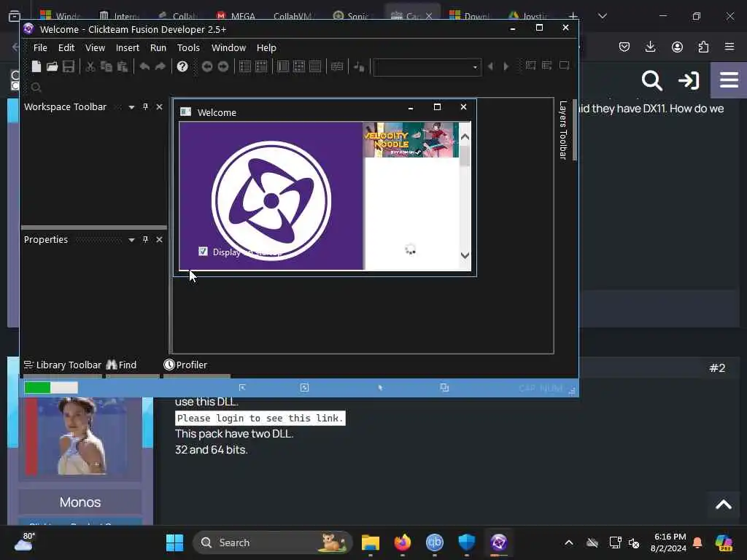The height and width of the screenshot is (560, 747).
Task: Switch to the Profiler tab
Action: click(x=185, y=365)
